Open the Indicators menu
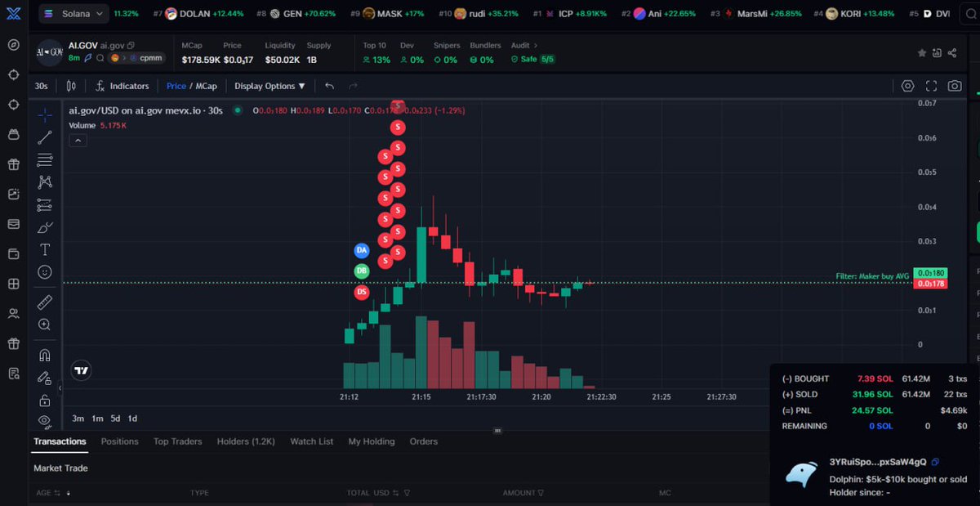 [122, 86]
